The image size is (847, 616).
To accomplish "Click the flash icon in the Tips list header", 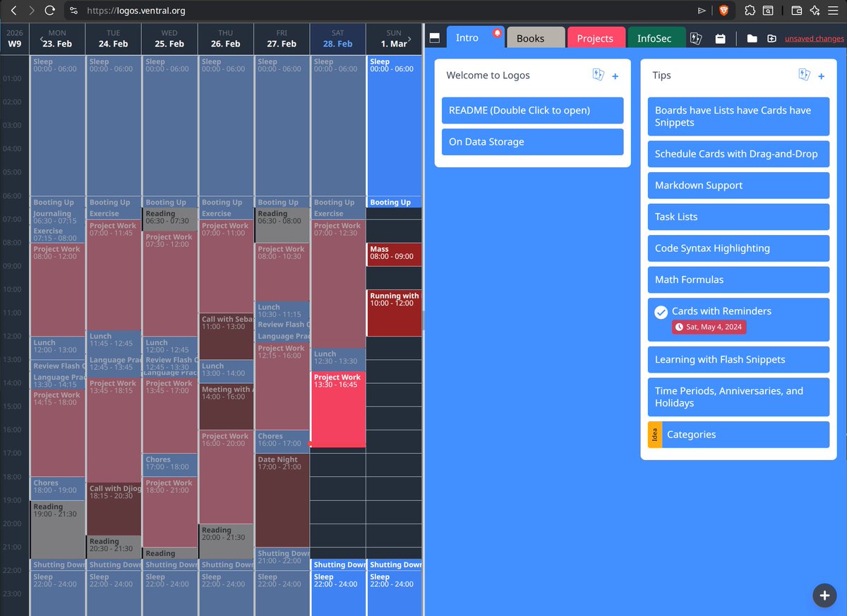I will coord(804,75).
